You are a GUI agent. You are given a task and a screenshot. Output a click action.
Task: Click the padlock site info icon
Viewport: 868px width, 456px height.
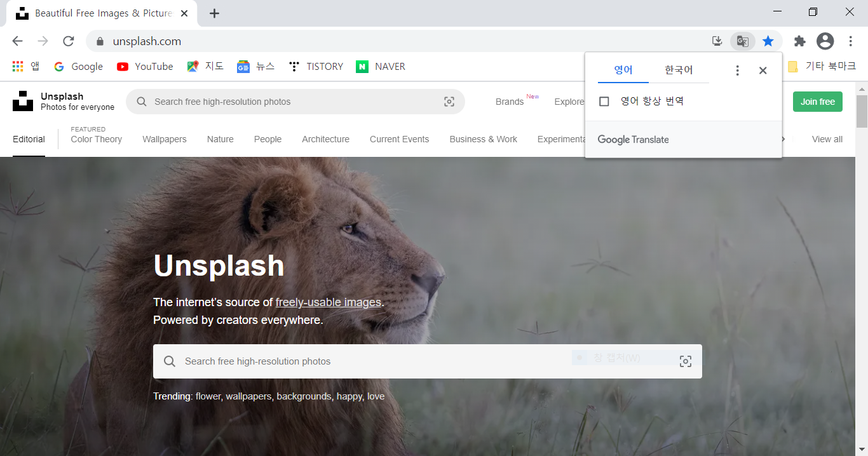click(100, 41)
